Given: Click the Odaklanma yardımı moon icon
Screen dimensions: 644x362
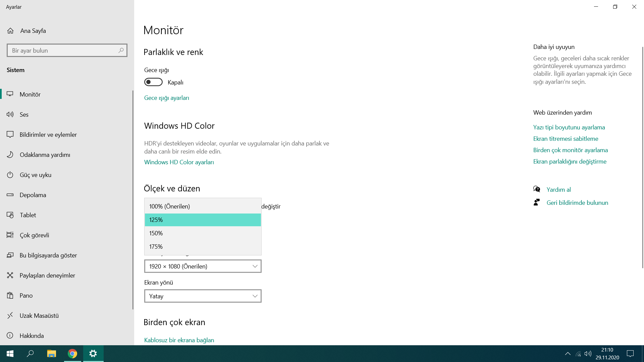Looking at the screenshot, I should tap(10, 155).
